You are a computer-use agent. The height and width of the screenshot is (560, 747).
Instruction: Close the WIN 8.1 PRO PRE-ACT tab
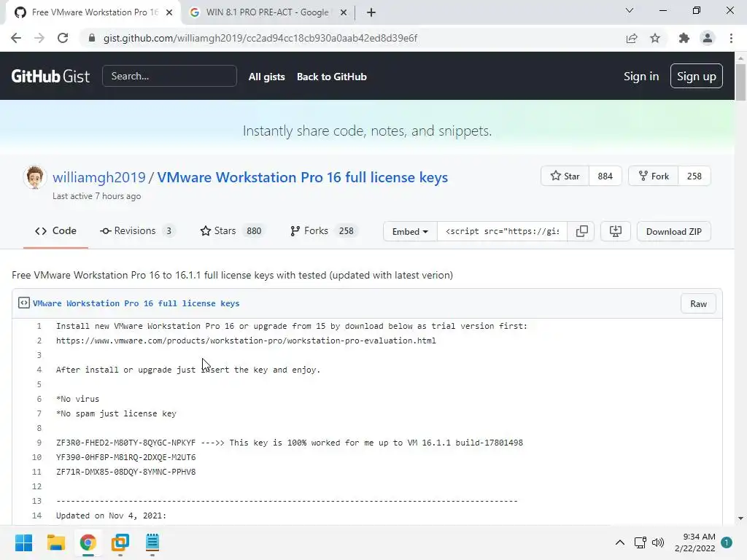[x=344, y=12]
